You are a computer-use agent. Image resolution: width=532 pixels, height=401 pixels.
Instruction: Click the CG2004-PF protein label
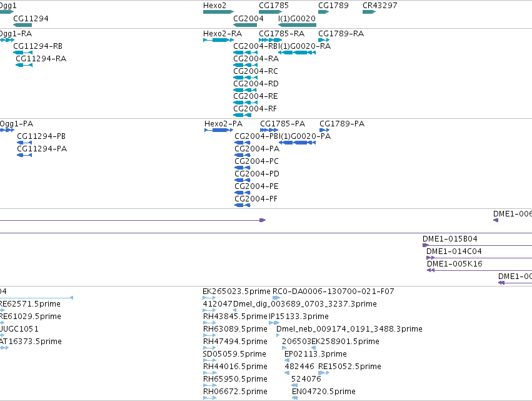[256, 199]
